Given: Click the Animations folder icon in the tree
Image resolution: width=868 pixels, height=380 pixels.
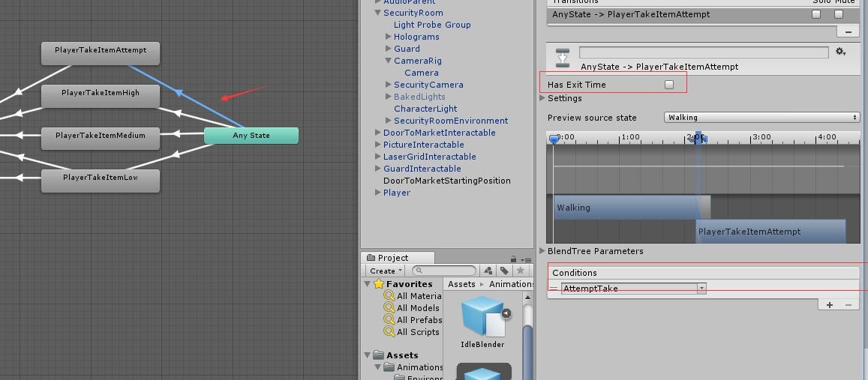Looking at the screenshot, I should 389,367.
